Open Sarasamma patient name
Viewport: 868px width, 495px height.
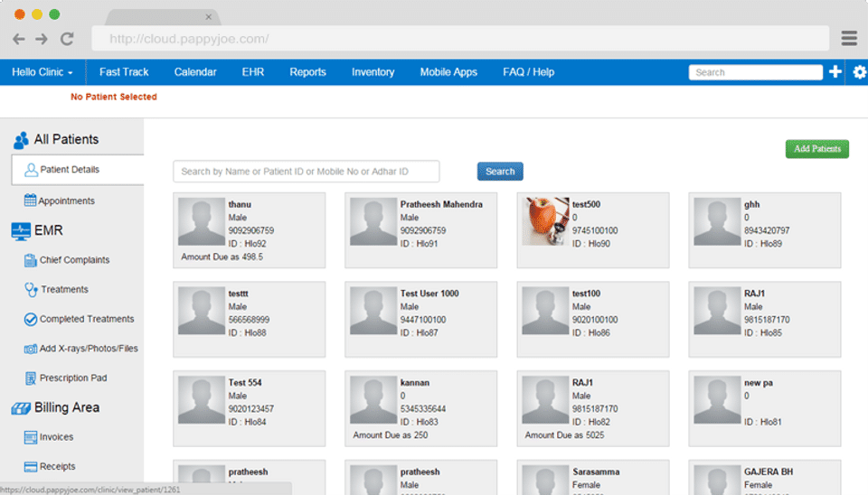[x=596, y=472]
